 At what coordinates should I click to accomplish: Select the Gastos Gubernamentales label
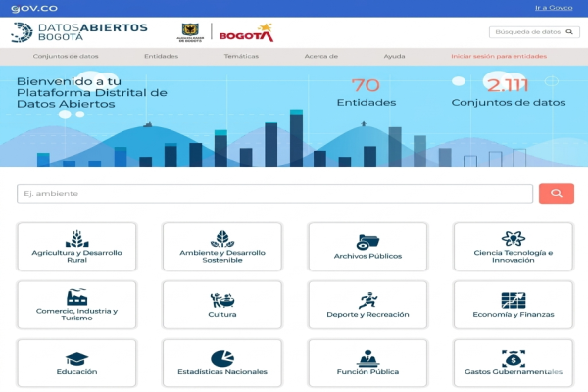tap(514, 371)
